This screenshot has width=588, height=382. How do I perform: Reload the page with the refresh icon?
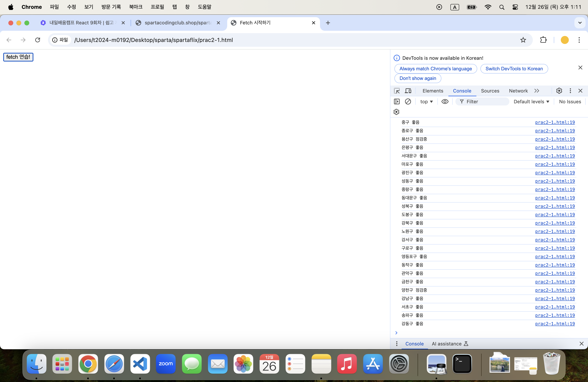(x=38, y=40)
